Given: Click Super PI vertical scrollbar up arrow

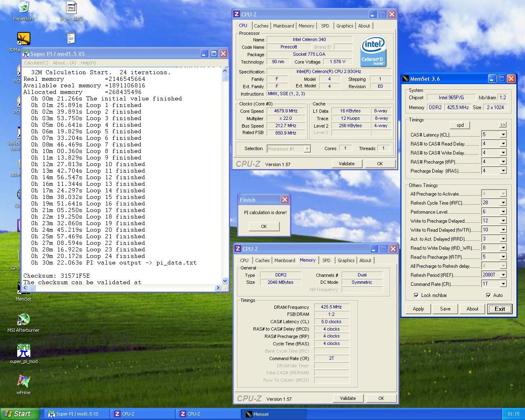Looking at the screenshot, I should (x=225, y=71).
